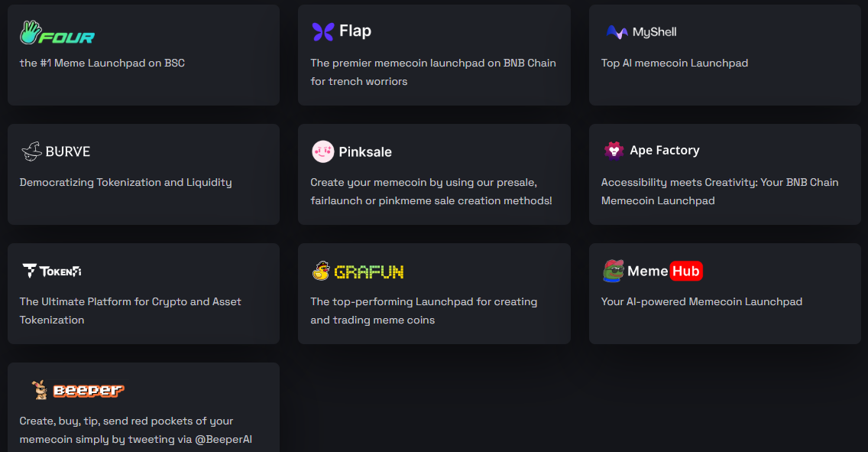Click the FOUR green hand logo
868x452 pixels.
(x=30, y=32)
